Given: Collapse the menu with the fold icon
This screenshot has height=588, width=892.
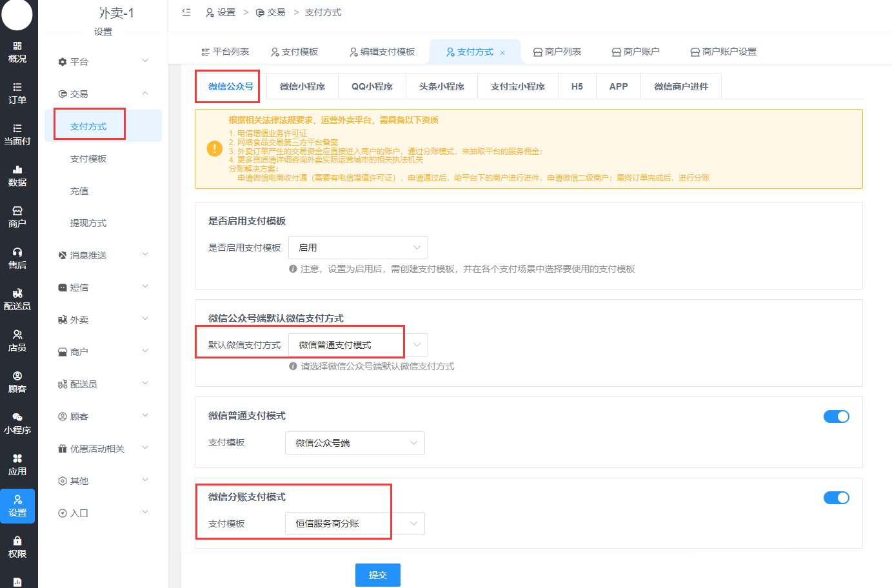Looking at the screenshot, I should [186, 12].
